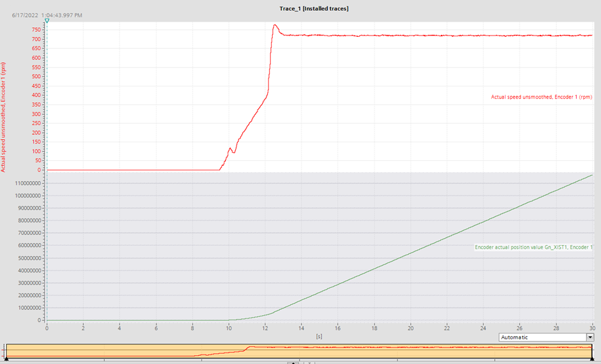The height and width of the screenshot is (364, 601).
Task: Click the 'Trace_1 [Installed traces]' chart title
Action: coord(314,8)
